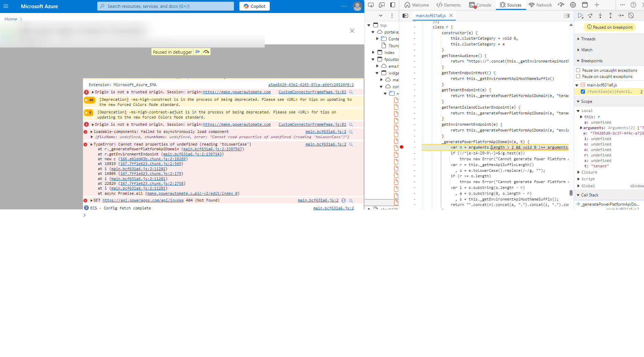Collapse the top frame tree node
The image size is (644, 357).
(369, 25)
